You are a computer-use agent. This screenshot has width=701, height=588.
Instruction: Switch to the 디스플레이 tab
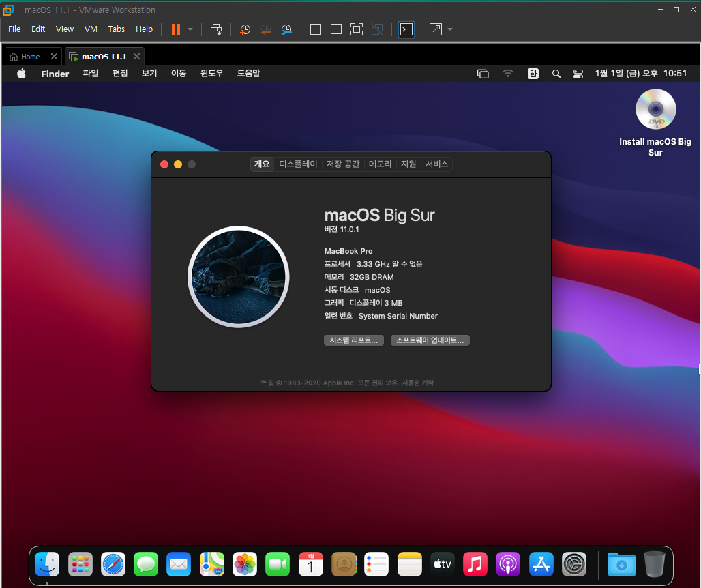click(298, 164)
